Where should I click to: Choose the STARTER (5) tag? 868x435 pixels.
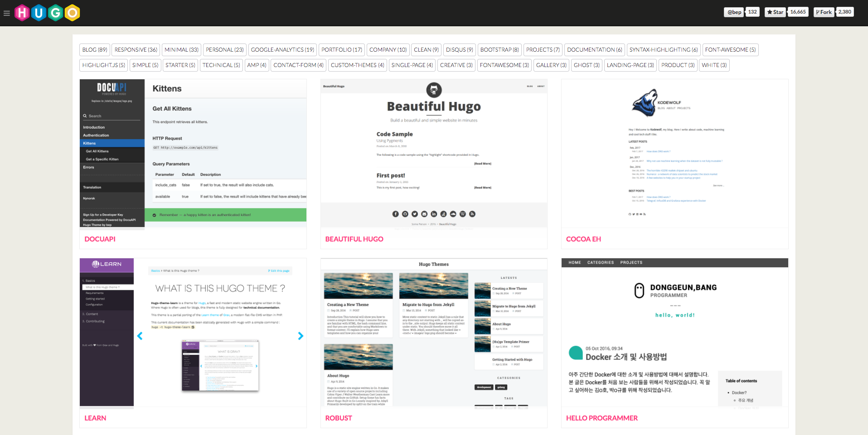180,65
